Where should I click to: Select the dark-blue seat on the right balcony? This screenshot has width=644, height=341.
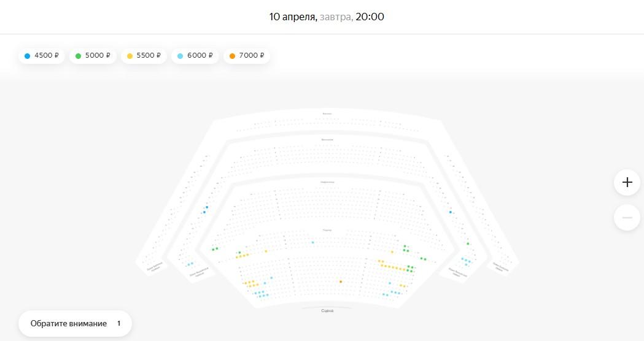coord(451,212)
